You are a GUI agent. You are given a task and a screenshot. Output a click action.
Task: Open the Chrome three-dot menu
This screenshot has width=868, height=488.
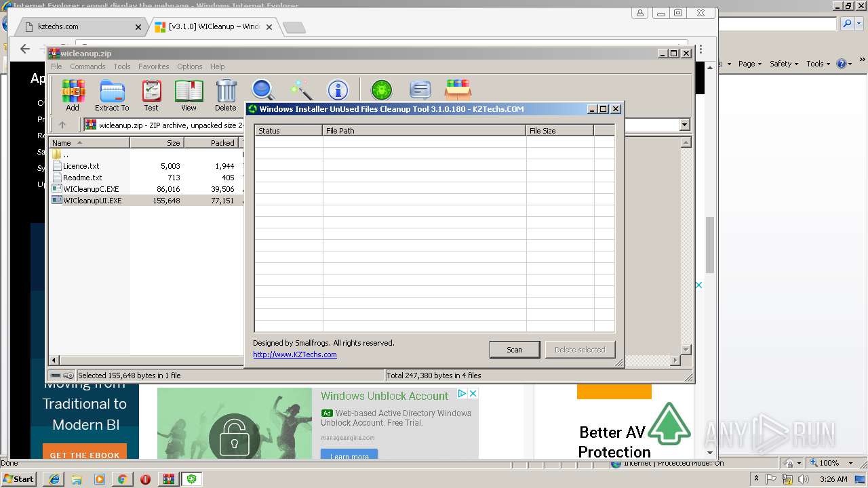(x=701, y=49)
